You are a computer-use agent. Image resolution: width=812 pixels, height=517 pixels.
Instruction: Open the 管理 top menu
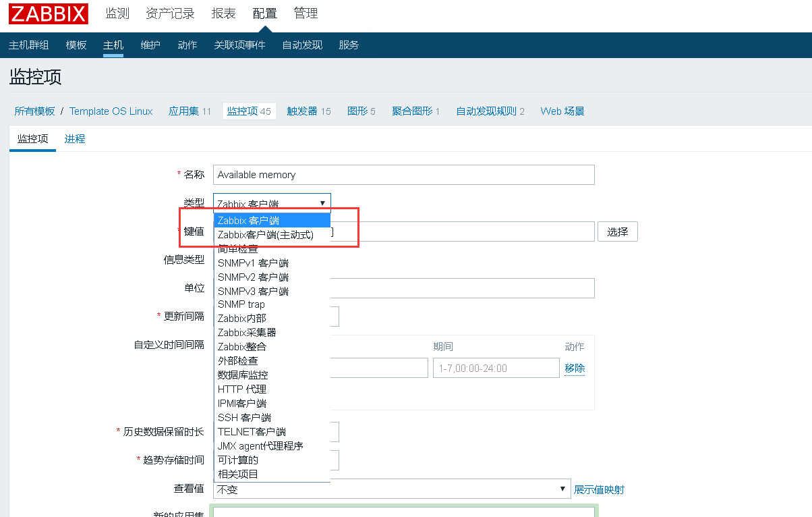[x=306, y=13]
